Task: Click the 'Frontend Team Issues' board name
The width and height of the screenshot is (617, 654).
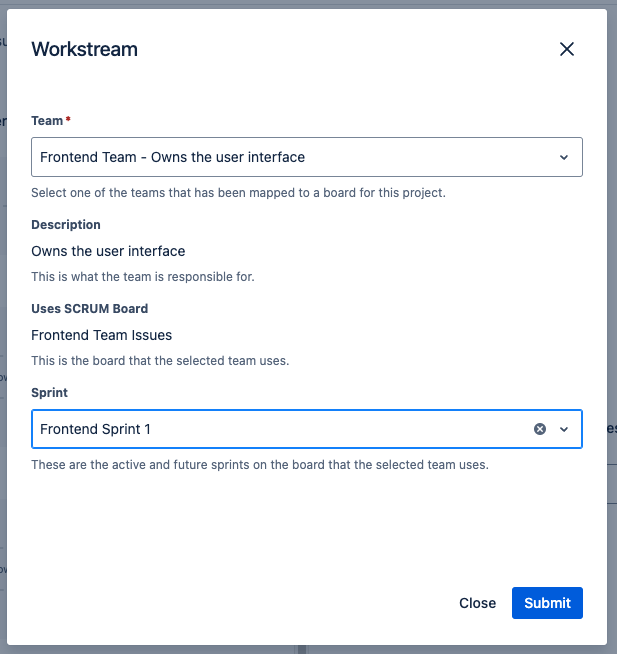Action: (101, 335)
